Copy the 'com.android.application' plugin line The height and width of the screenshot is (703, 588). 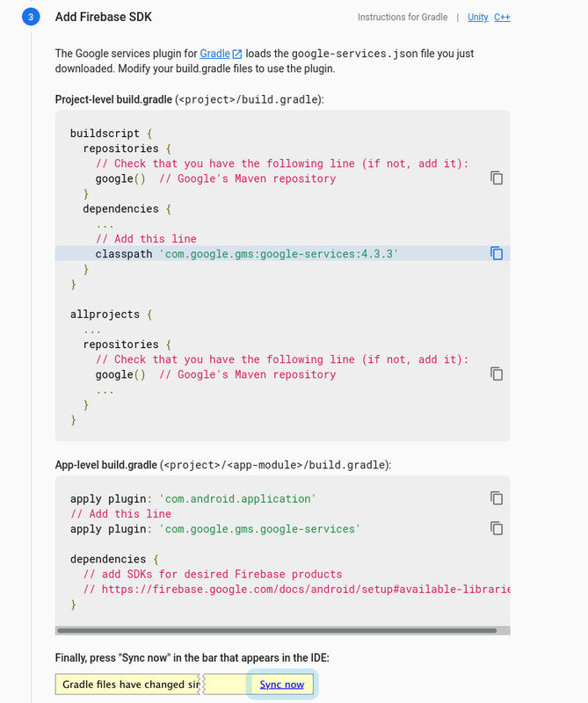click(496, 498)
